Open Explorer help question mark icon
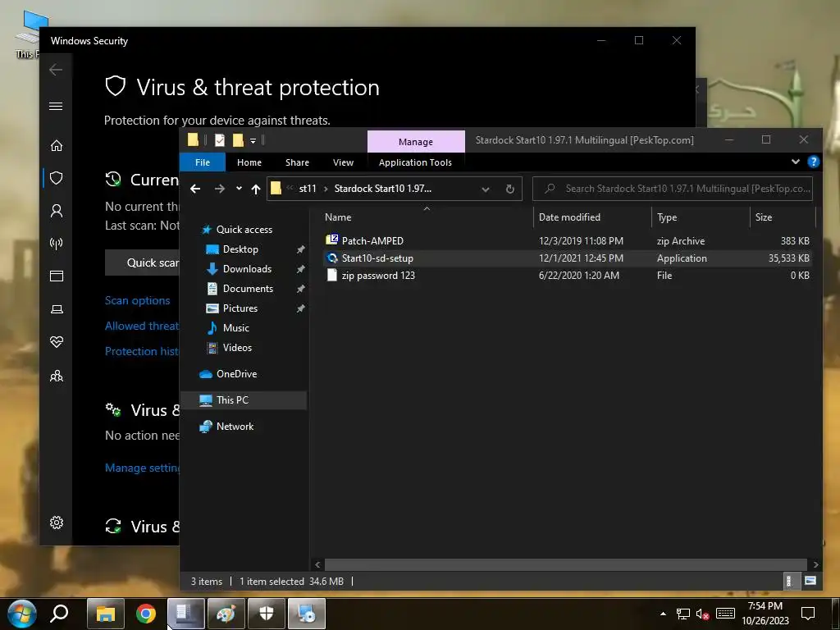Screen dimensions: 840x630 pos(813,162)
